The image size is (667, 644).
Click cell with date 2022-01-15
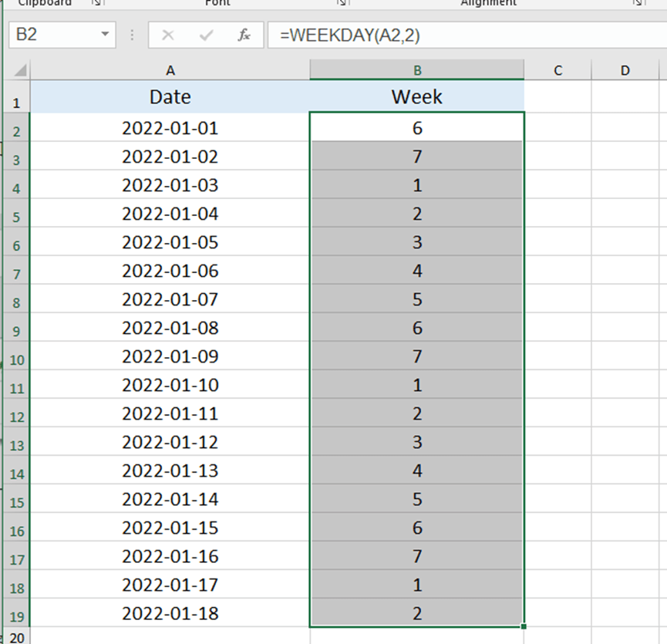tap(170, 528)
